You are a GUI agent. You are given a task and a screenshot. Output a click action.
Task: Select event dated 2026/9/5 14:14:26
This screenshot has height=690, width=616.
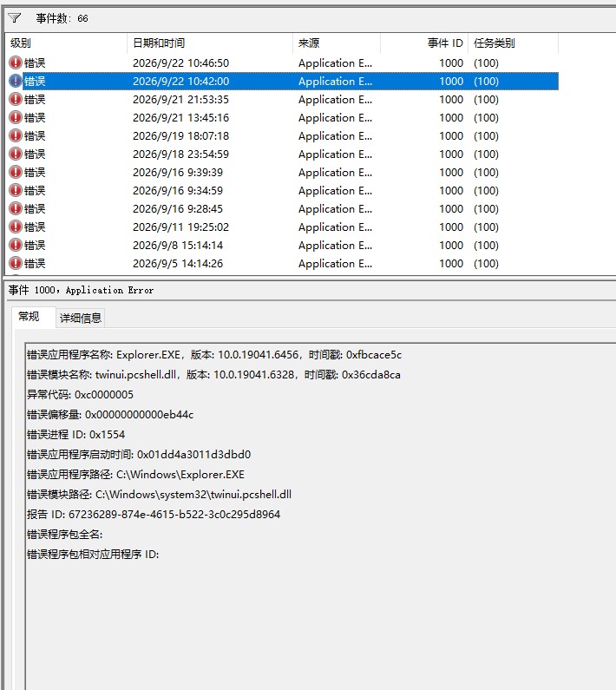pyautogui.click(x=282, y=264)
